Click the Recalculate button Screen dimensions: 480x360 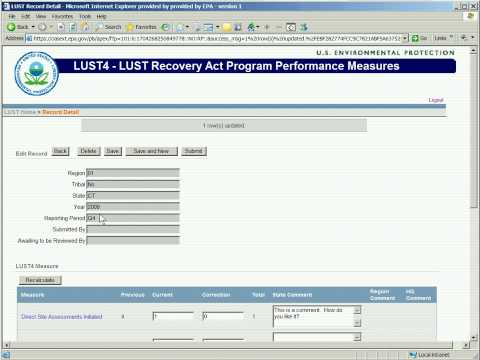coord(40,280)
